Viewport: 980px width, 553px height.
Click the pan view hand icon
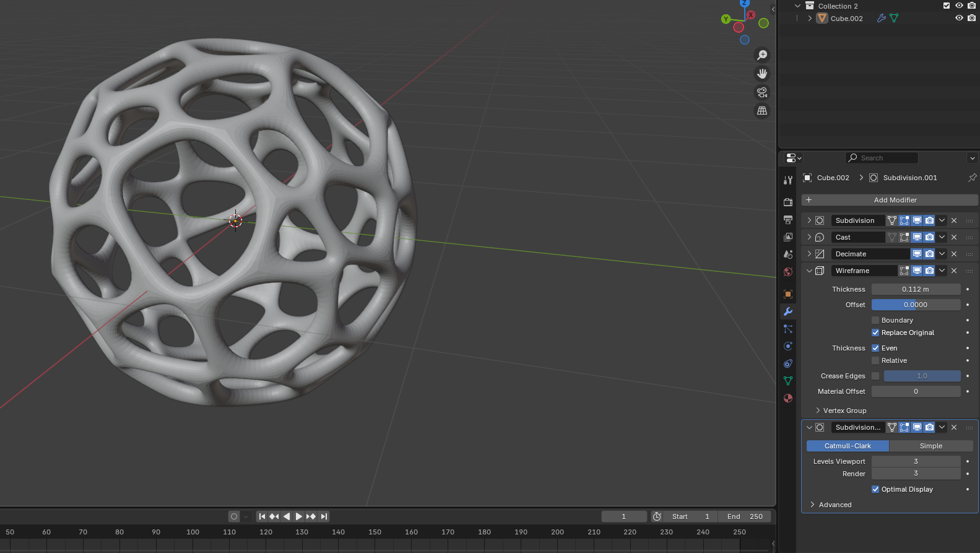[x=762, y=74]
